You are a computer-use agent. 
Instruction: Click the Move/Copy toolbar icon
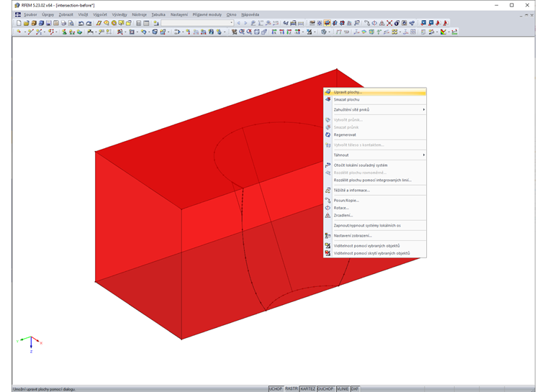(x=367, y=23)
